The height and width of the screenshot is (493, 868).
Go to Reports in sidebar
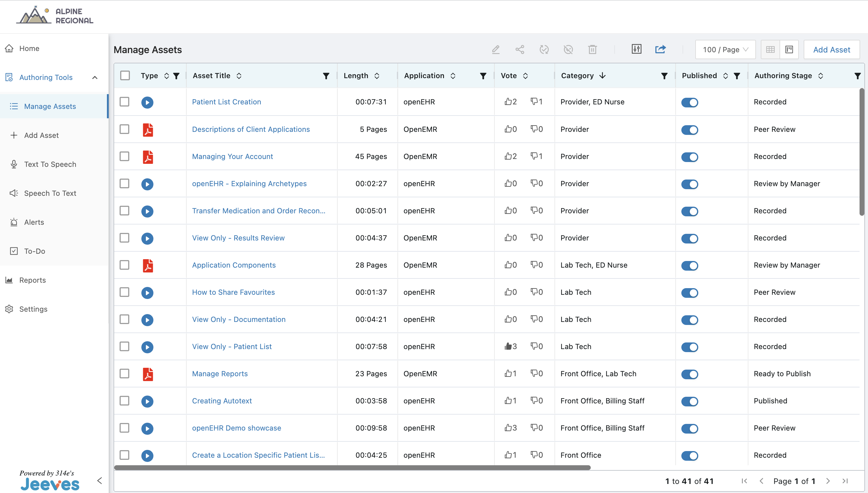(32, 280)
